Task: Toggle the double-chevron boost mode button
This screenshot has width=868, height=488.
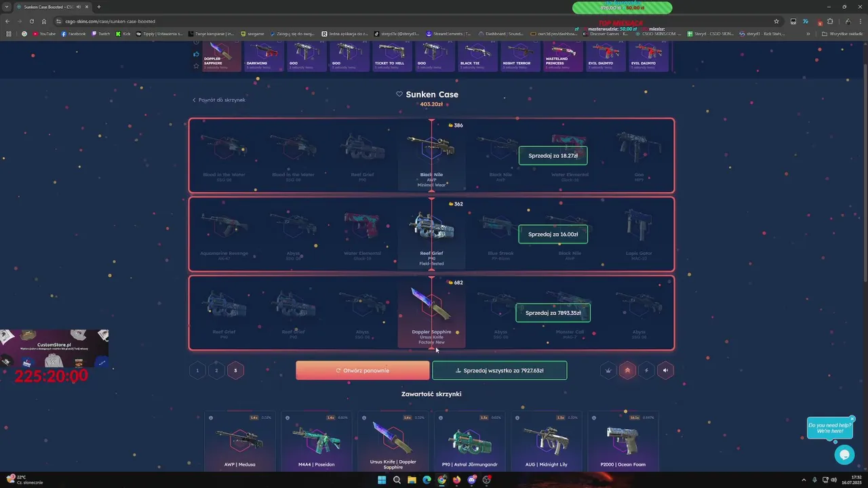Action: pos(627,370)
